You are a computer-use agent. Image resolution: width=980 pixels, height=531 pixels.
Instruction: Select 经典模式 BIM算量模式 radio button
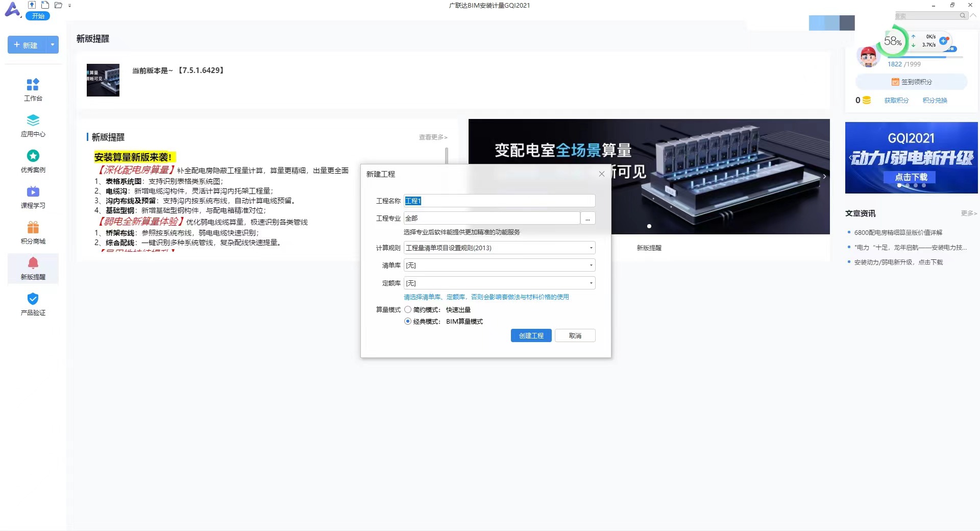408,321
